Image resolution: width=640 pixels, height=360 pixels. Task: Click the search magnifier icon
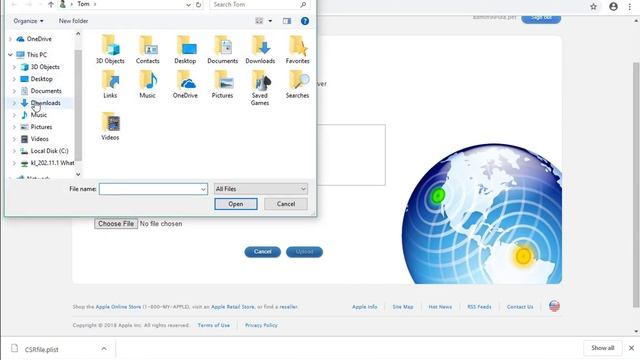(303, 4)
